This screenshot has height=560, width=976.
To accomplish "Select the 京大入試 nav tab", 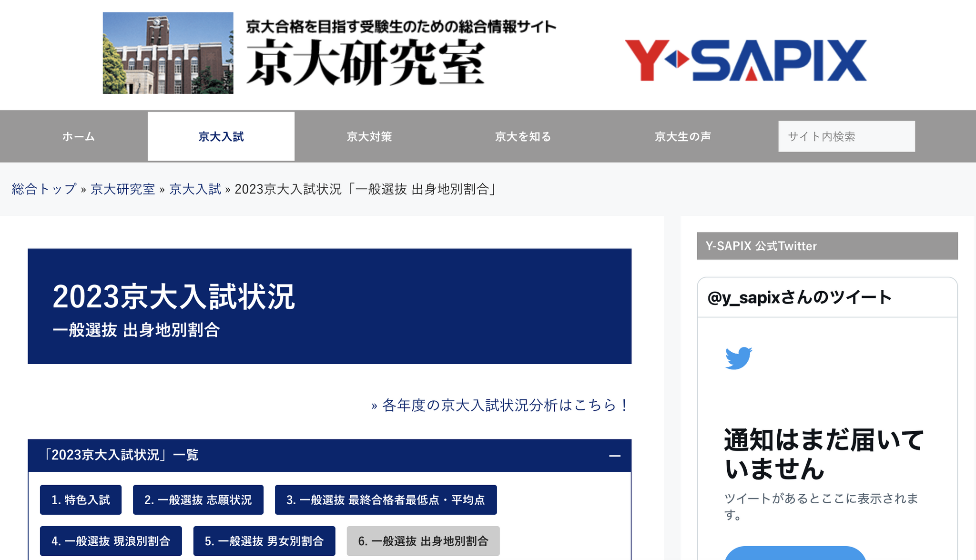I will (x=221, y=136).
